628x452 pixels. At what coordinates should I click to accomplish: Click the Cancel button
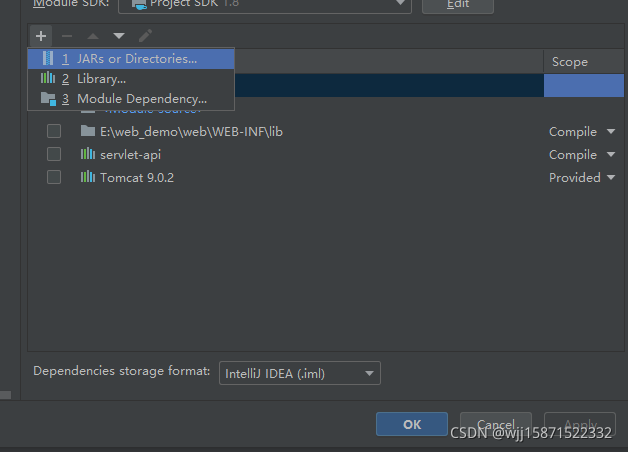pos(496,424)
